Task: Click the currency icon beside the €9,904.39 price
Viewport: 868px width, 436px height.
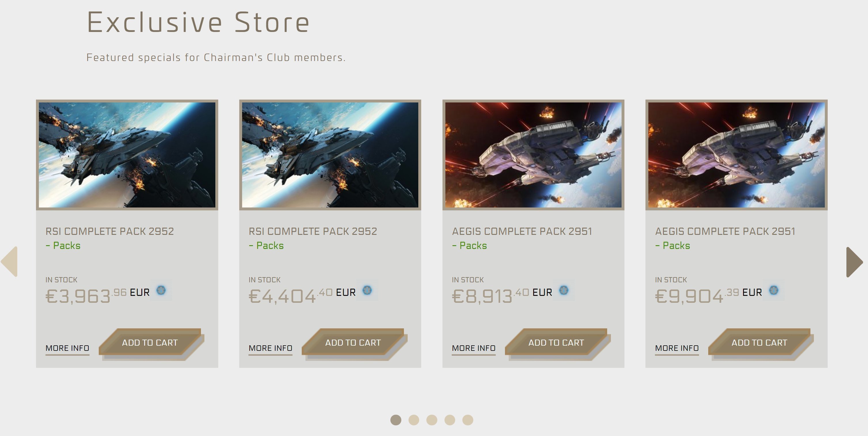Action: point(774,290)
